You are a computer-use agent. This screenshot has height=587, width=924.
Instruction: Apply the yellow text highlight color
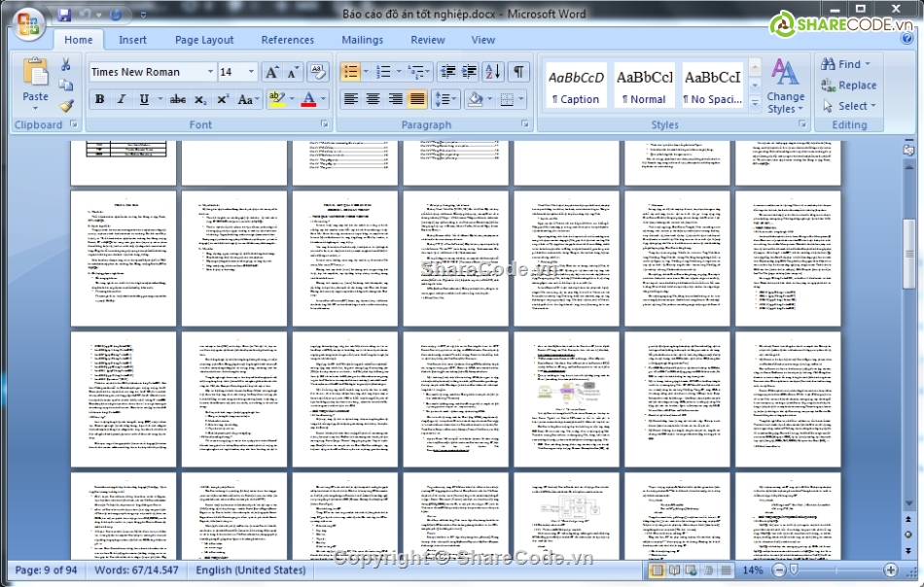tap(276, 99)
